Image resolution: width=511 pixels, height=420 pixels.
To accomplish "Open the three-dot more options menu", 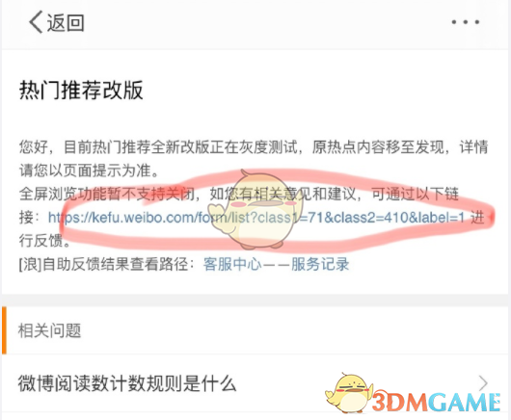I will pyautogui.click(x=465, y=22).
